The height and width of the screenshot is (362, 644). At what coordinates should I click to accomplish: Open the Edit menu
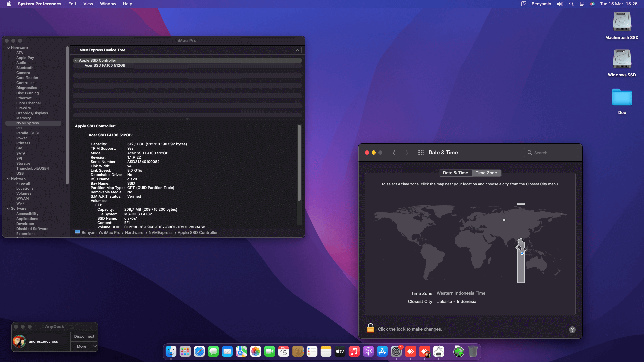[x=72, y=4]
